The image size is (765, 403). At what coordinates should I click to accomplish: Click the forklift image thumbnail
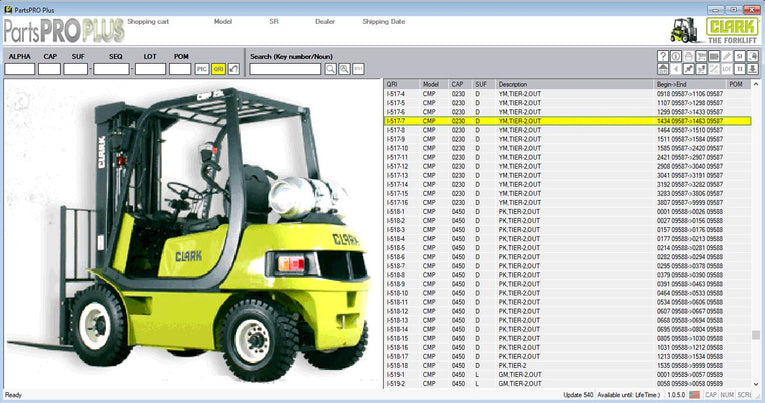(x=190, y=230)
